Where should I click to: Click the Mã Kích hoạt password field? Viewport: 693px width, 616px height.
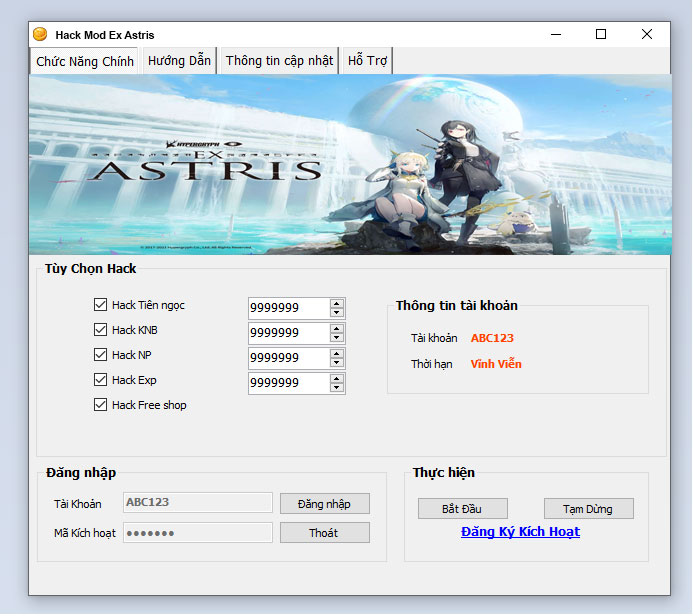pos(198,533)
